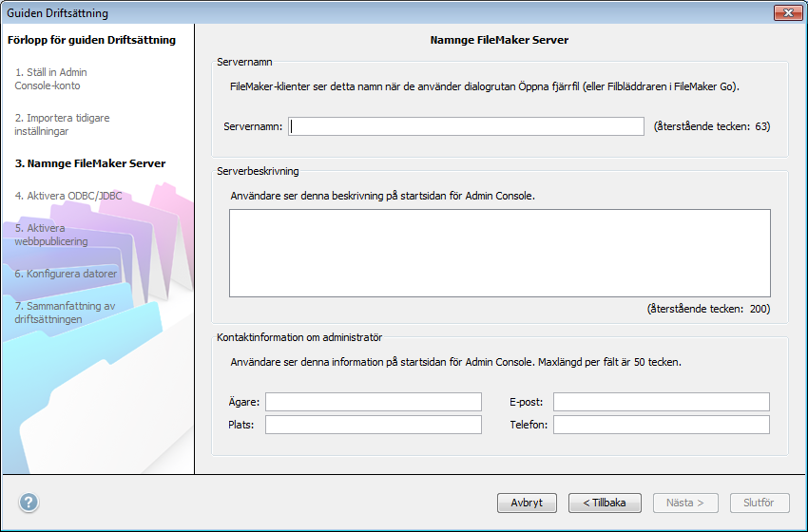The image size is (808, 532).
Task: Click the Slutför button
Action: pyautogui.click(x=760, y=503)
